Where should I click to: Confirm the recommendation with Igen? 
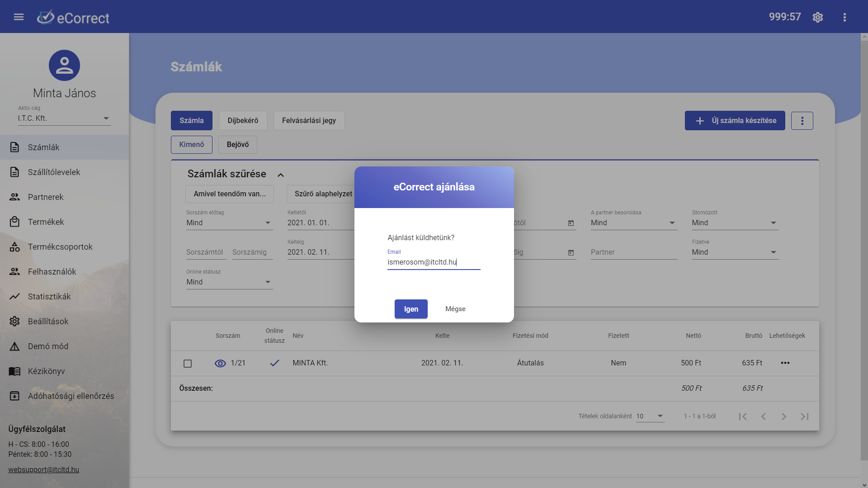tap(411, 309)
